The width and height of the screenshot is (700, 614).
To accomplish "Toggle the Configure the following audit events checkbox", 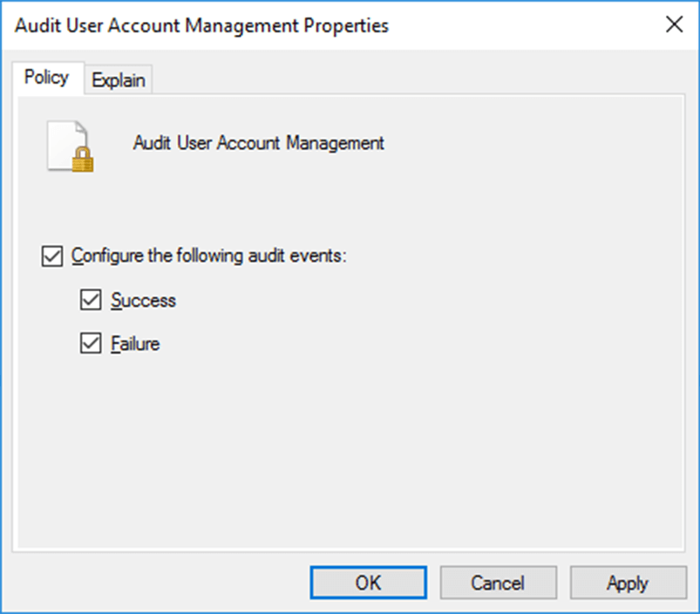I will click(52, 256).
